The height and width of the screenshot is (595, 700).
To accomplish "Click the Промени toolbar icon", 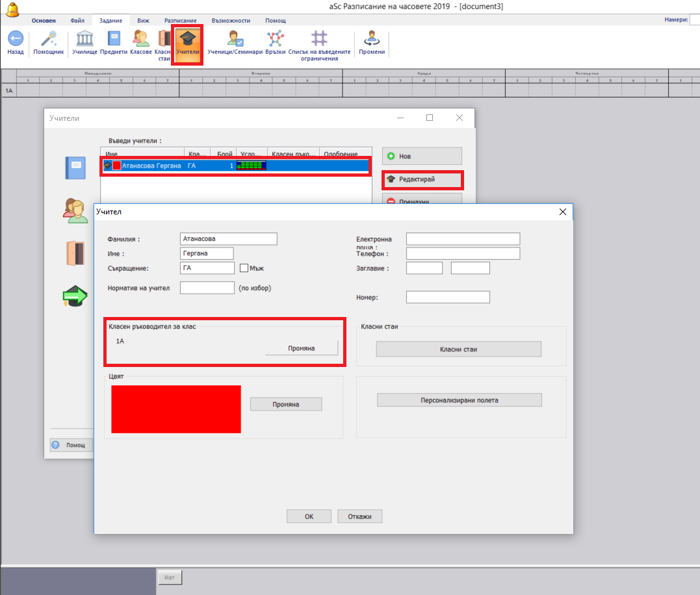I will pyautogui.click(x=372, y=39).
